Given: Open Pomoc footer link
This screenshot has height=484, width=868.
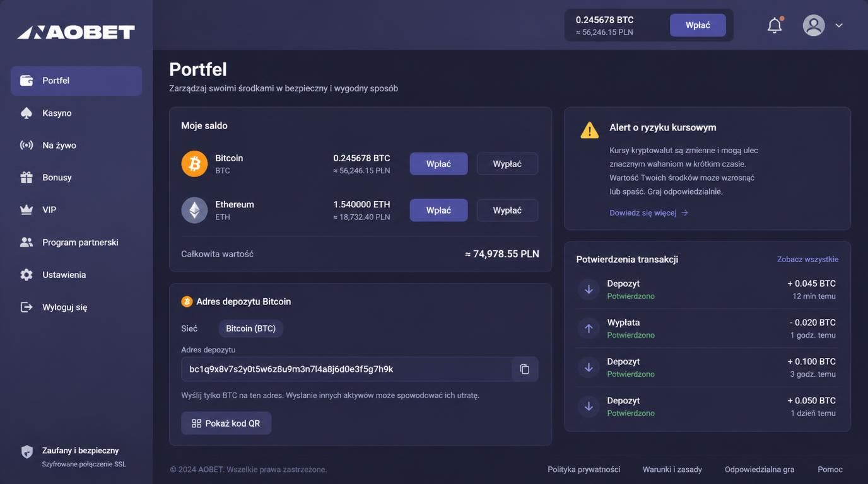Looking at the screenshot, I should pyautogui.click(x=830, y=470).
